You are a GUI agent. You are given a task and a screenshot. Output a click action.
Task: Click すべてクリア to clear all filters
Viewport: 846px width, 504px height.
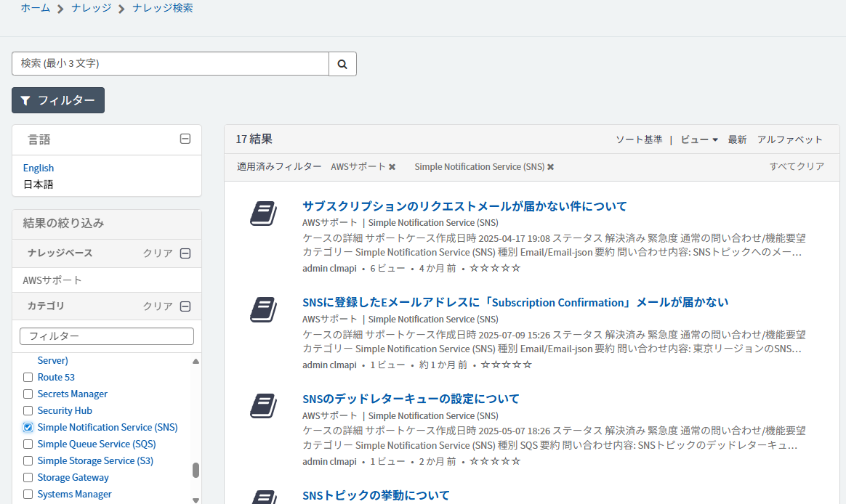pyautogui.click(x=797, y=166)
